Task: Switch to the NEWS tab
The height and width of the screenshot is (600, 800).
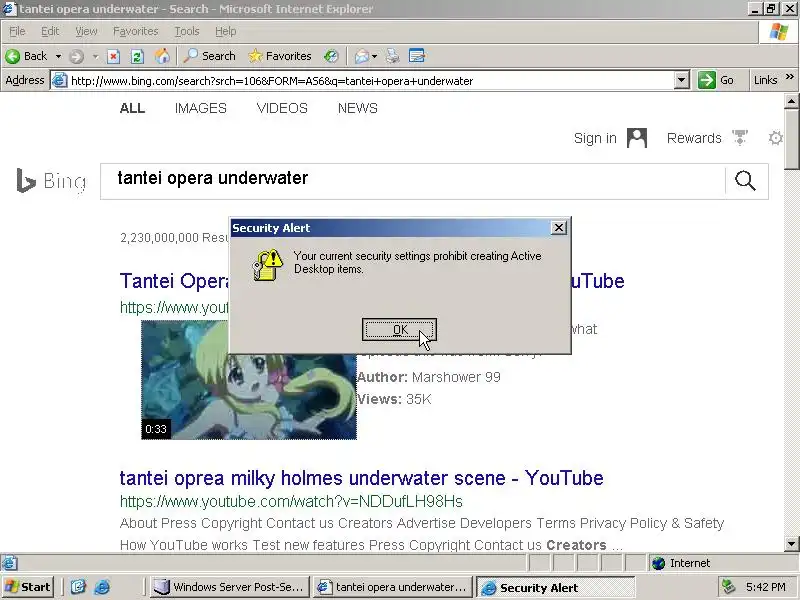Action: tap(358, 108)
